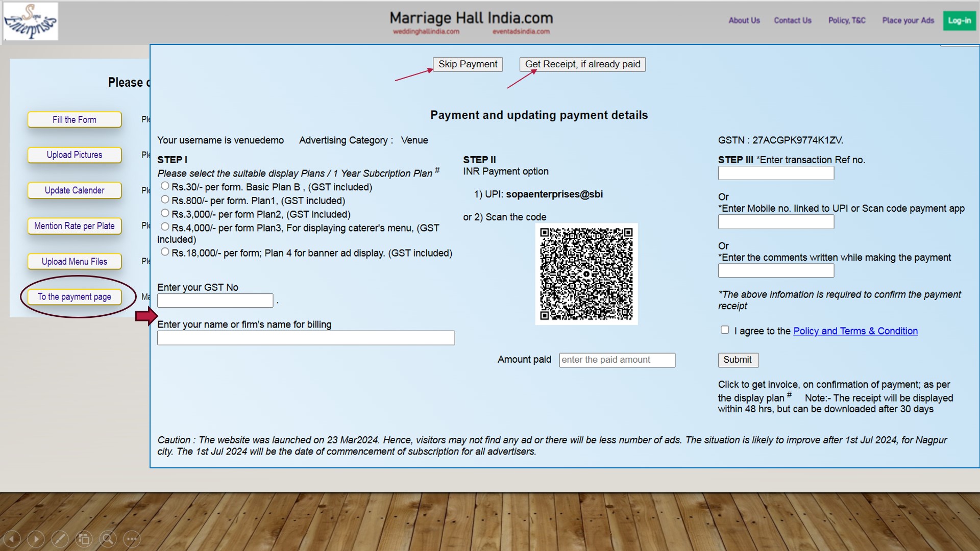
Task: Focus the payment comments input field
Action: [x=776, y=270]
